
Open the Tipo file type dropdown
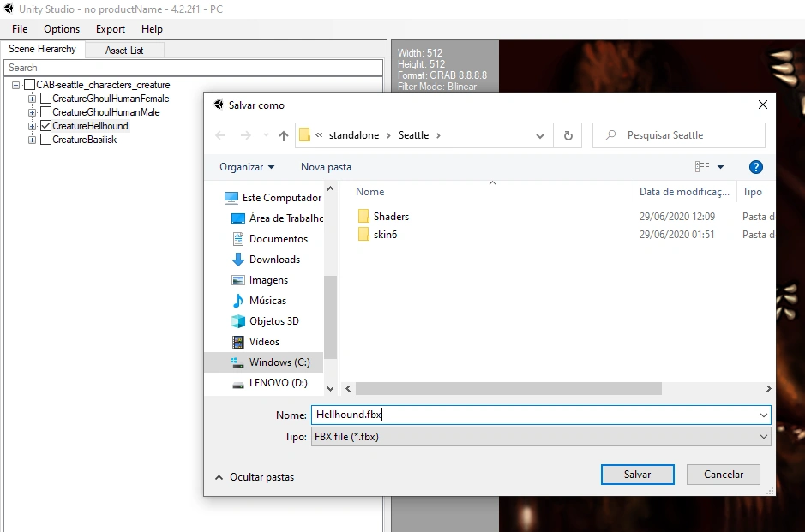pos(541,437)
